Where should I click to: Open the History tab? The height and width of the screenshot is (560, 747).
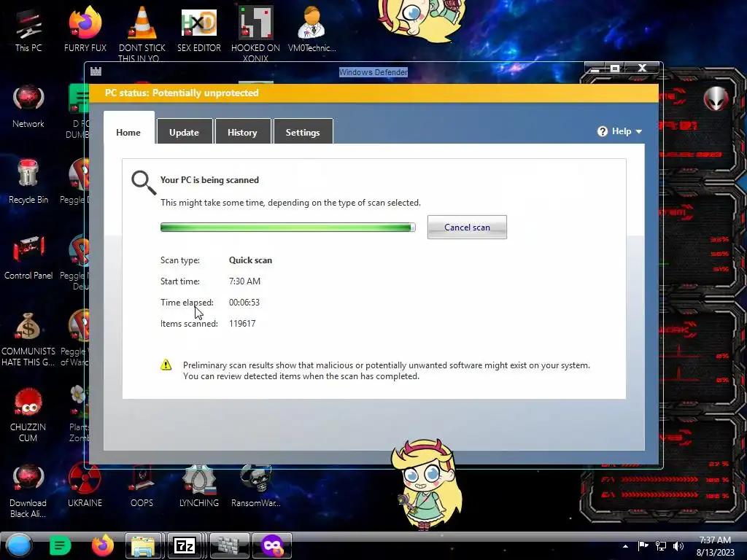pyautogui.click(x=242, y=131)
